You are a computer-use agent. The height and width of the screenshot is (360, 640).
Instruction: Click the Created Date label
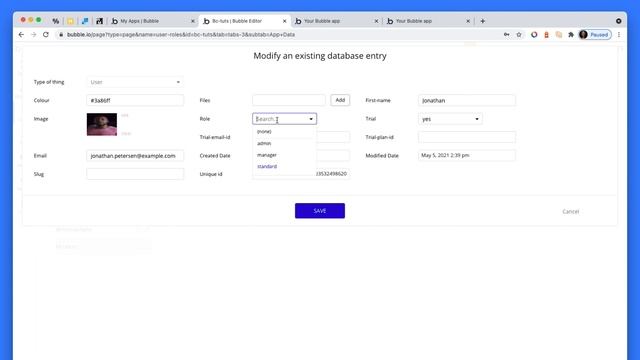tap(215, 156)
